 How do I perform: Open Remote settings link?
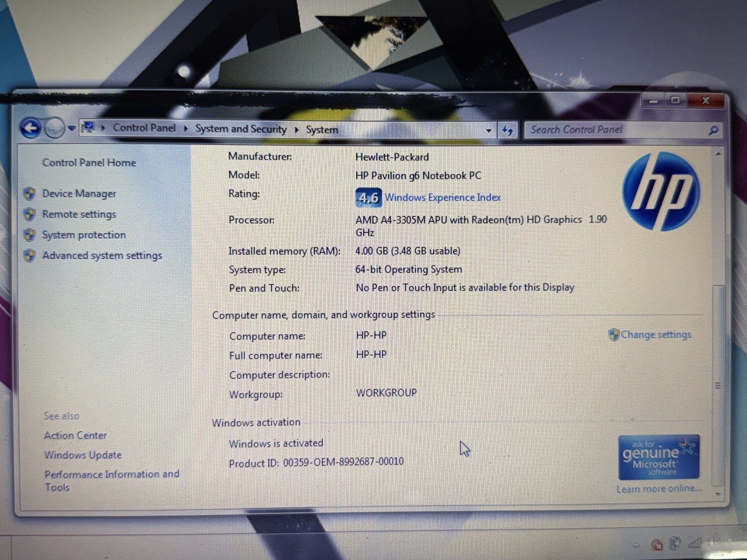(x=79, y=214)
